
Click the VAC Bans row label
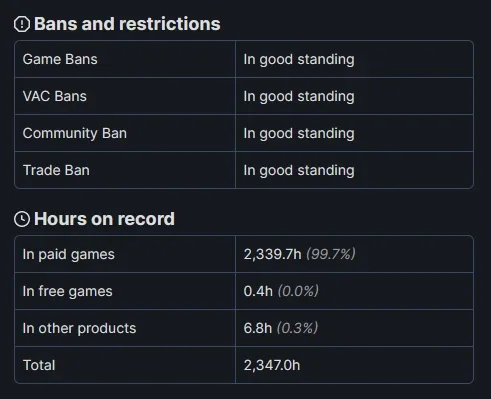pos(55,96)
